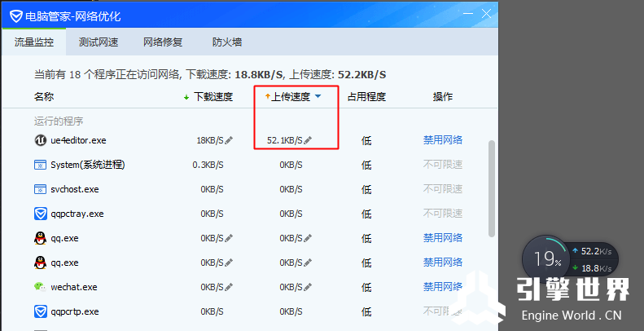Click 低 usage level in ue4editor.exe row

pyautogui.click(x=366, y=140)
